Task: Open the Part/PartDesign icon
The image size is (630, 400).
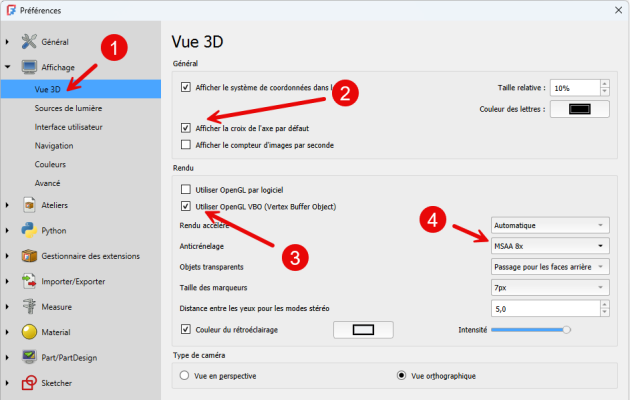Action: (x=29, y=357)
